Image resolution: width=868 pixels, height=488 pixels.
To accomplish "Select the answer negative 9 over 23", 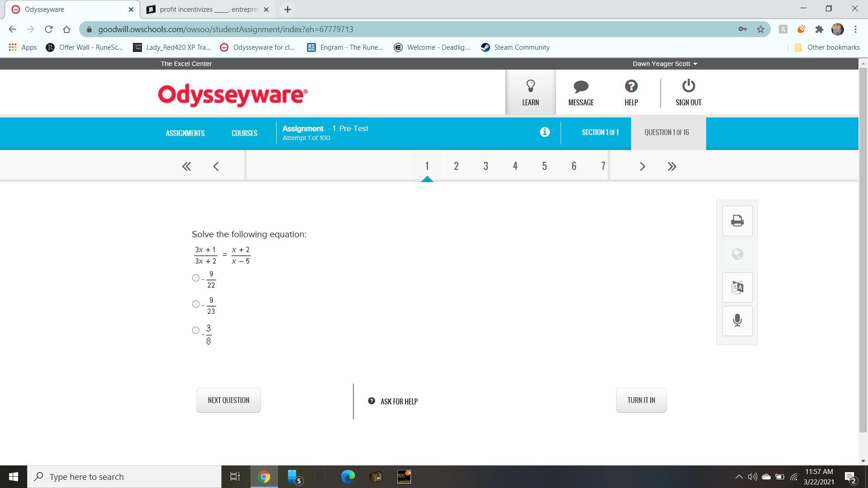I will [x=196, y=304].
